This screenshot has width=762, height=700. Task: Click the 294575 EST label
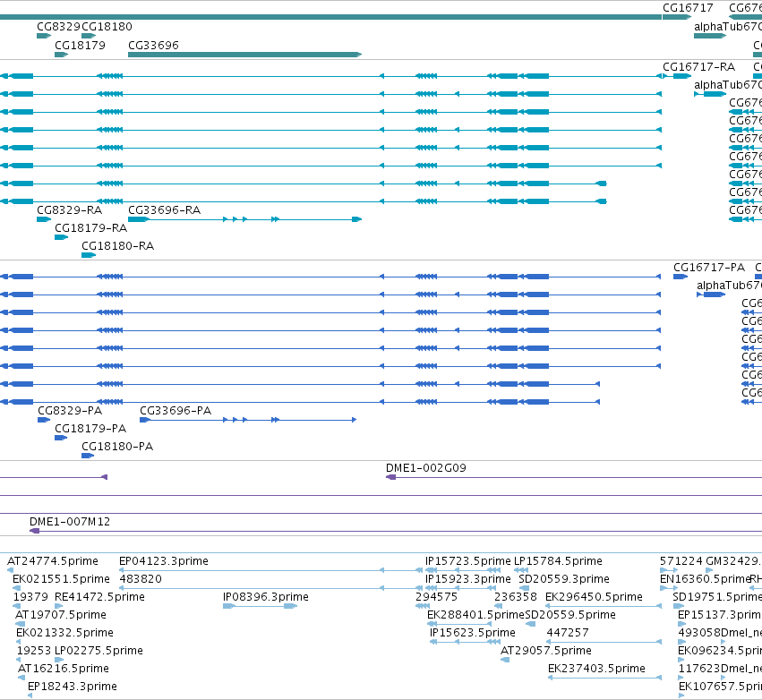436,597
